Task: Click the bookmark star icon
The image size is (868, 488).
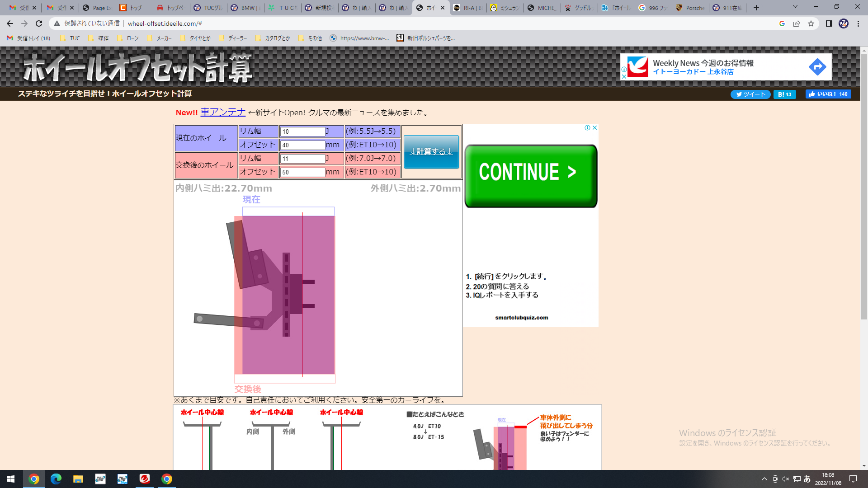Action: (x=811, y=23)
